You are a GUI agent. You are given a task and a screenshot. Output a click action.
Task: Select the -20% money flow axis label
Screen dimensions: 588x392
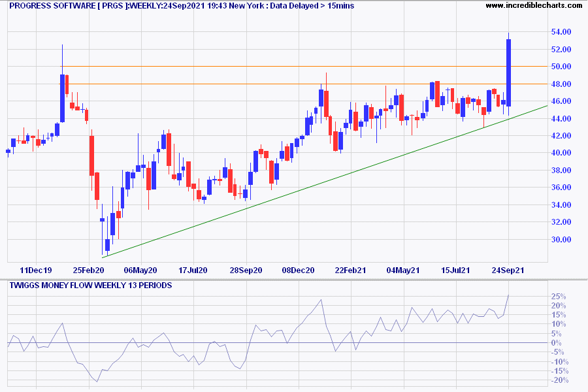559,380
